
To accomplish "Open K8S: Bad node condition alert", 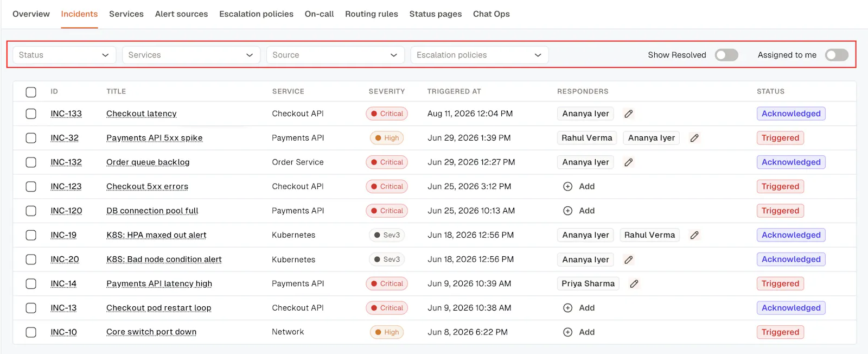I will (x=164, y=260).
